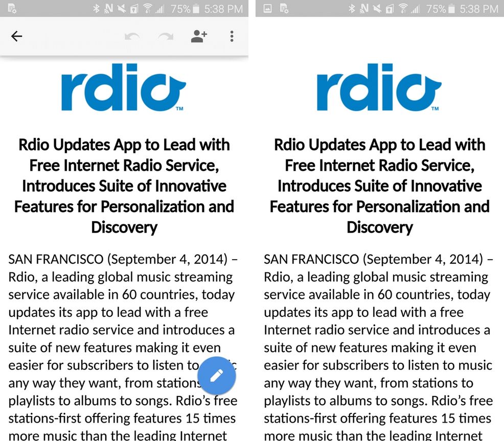504x441 pixels.
Task: Open the add people share icon
Action: 199,36
